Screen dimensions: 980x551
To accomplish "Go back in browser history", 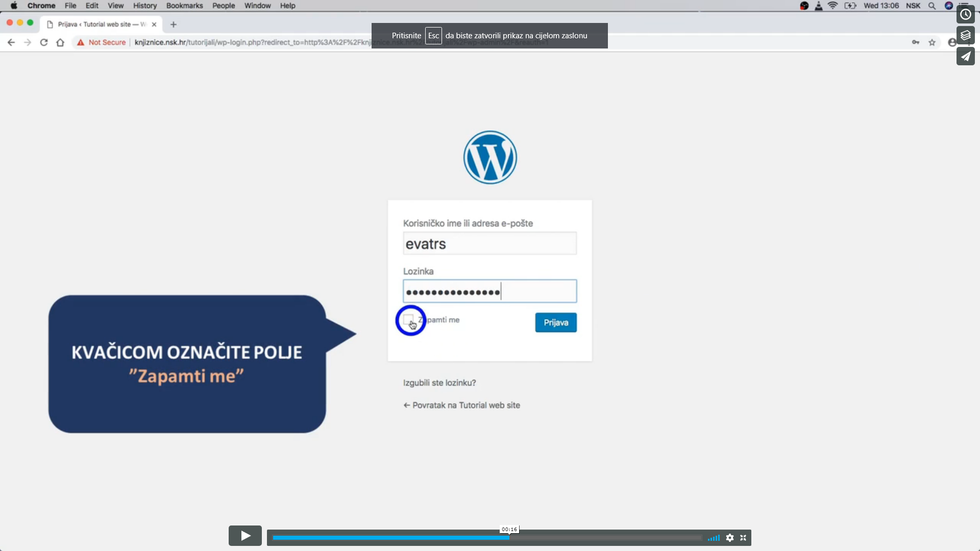I will point(11,42).
